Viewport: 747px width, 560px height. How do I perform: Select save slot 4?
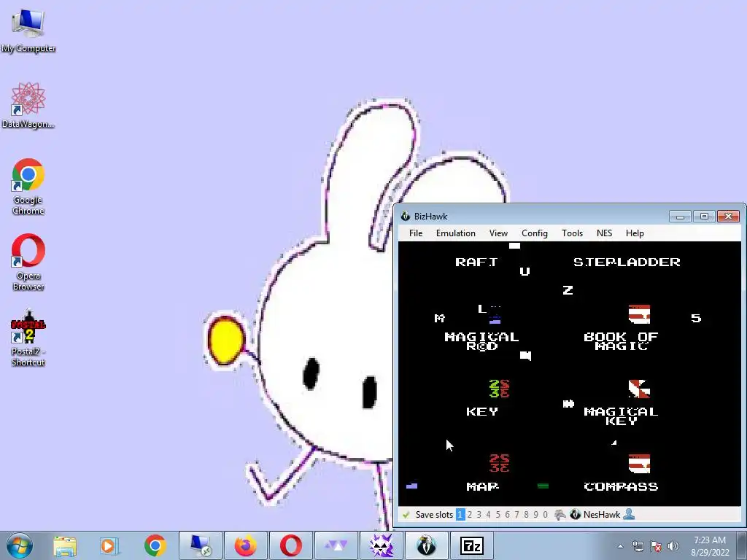tap(488, 514)
